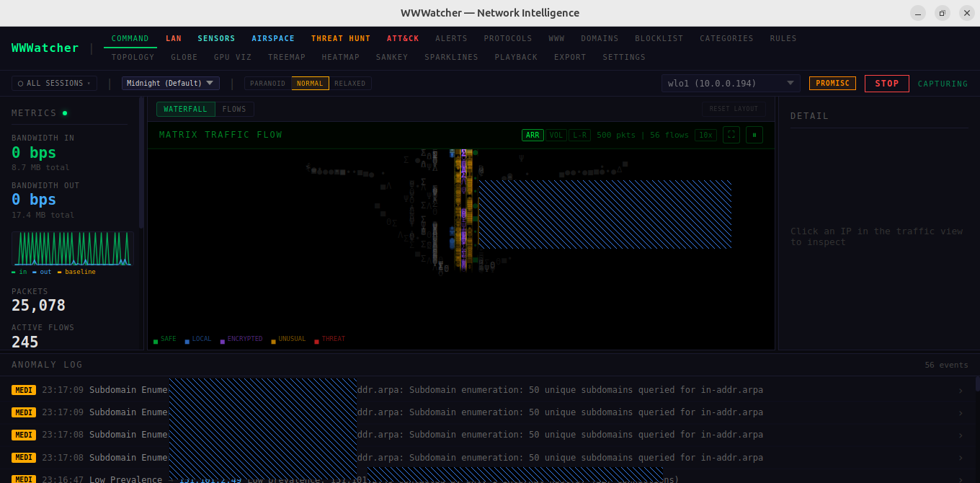This screenshot has width=980, height=483.
Task: Switch to WATERFALL view
Action: point(185,110)
